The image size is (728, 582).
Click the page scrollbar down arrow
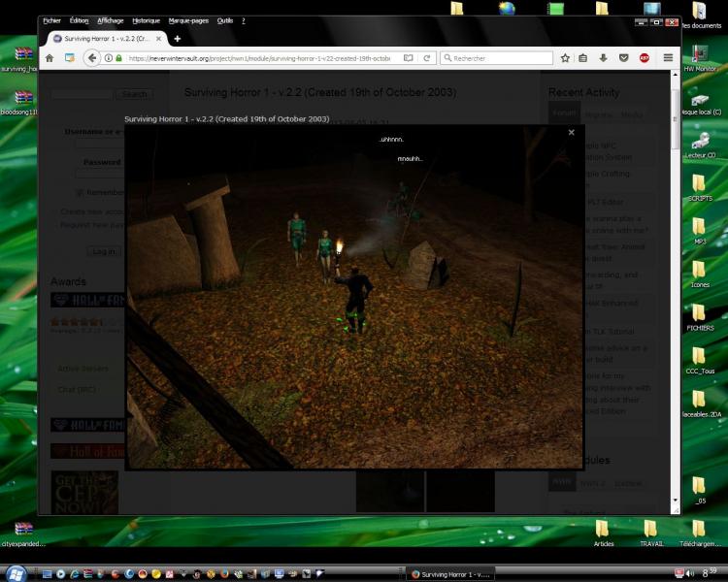click(x=675, y=501)
